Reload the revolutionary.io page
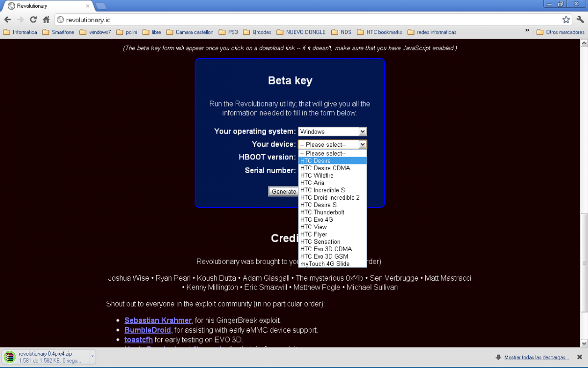The height and width of the screenshot is (368, 588). click(x=33, y=20)
